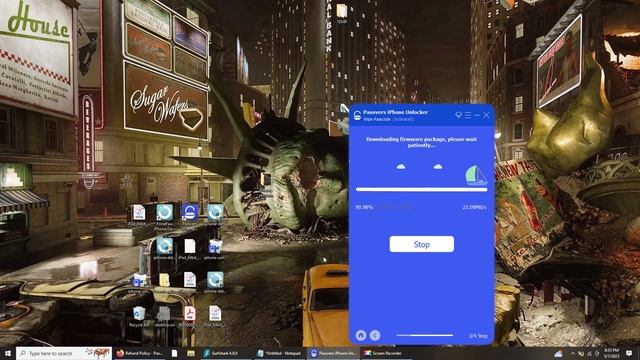Go to home screen in Passvers iPhone Unlocker
This screenshot has height=360, width=640.
(361, 335)
